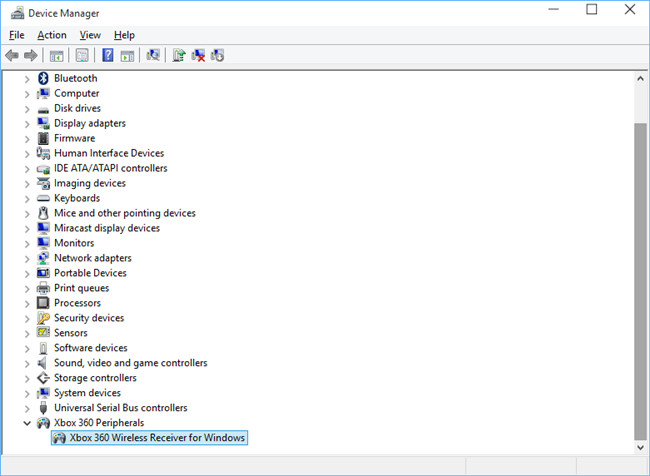Expand the Miracast display devices node
The height and width of the screenshot is (476, 650).
point(27,228)
